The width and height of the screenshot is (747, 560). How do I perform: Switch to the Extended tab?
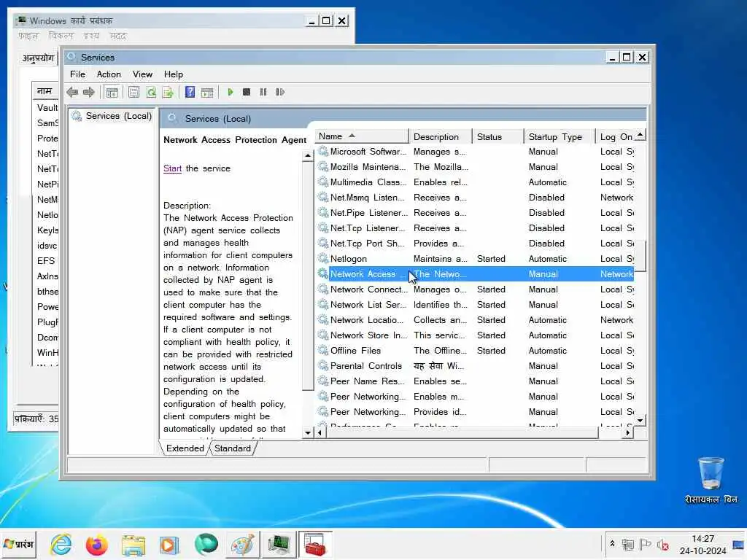pyautogui.click(x=185, y=448)
